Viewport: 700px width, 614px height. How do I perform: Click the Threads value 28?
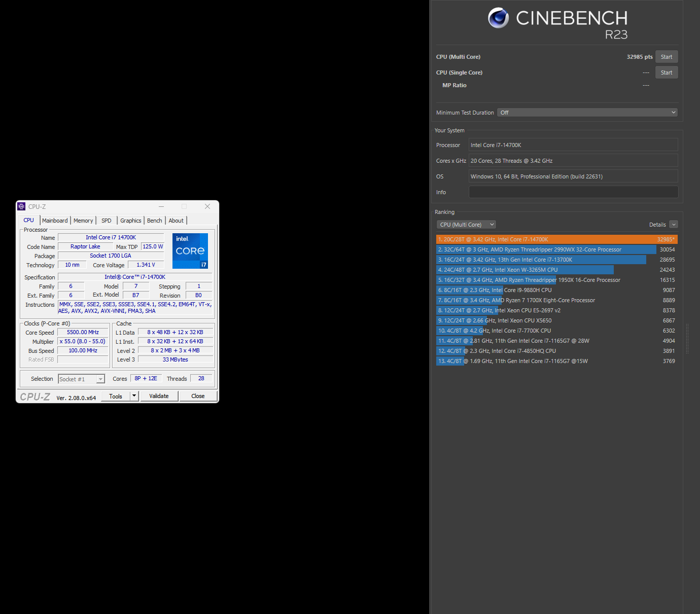(x=201, y=379)
